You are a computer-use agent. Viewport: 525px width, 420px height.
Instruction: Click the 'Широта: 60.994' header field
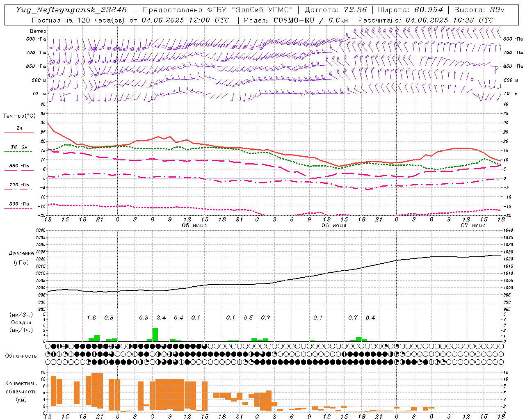410,10
